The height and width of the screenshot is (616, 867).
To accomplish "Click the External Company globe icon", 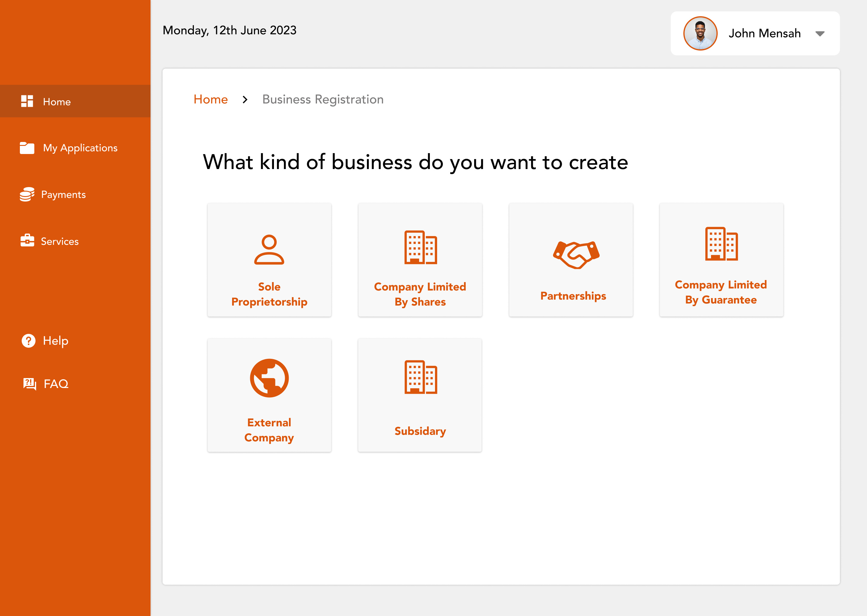I will [x=269, y=378].
